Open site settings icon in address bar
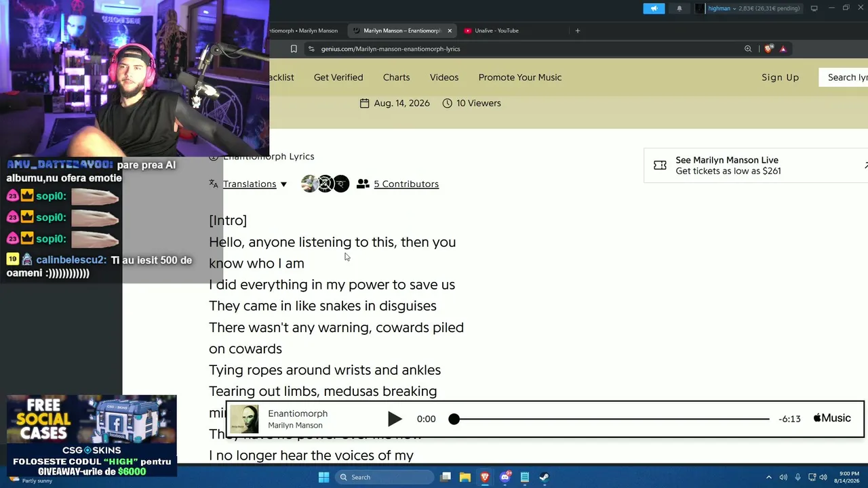The image size is (868, 488). tap(311, 49)
